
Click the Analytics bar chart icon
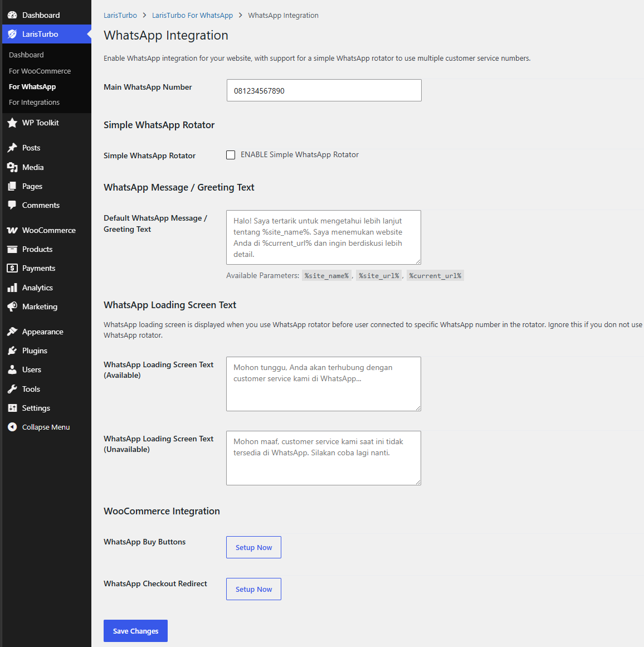tap(12, 288)
